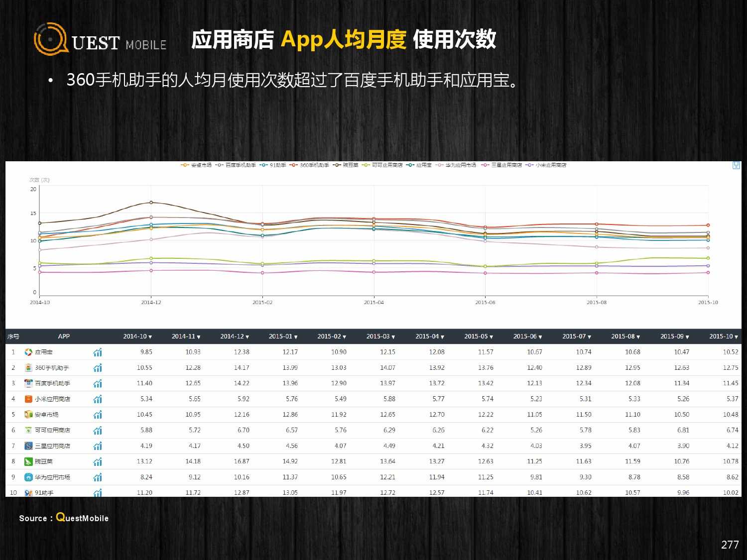
Task: Sort the table by the 2015-07 column
Action: tap(577, 336)
